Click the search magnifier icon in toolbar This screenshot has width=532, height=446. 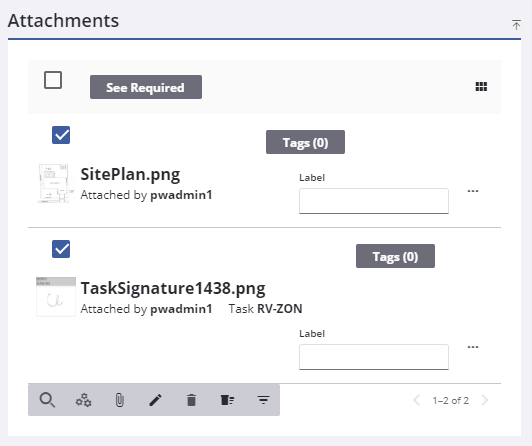coord(47,400)
